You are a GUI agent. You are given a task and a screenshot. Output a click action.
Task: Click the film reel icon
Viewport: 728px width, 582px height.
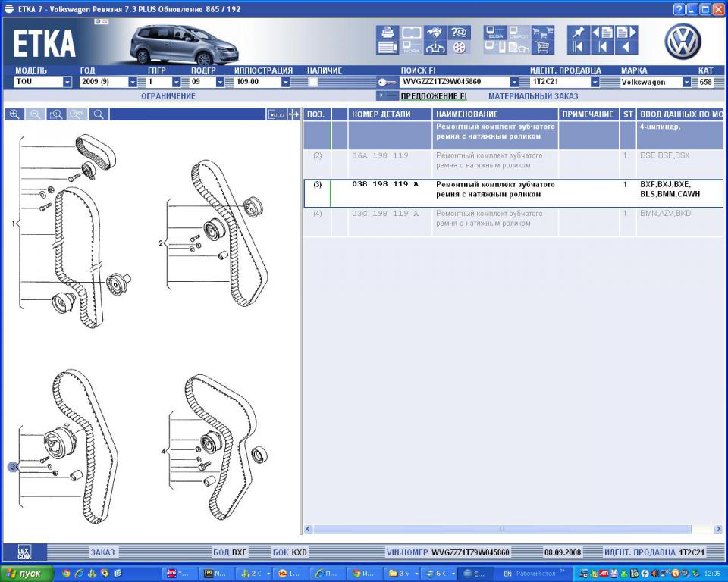(460, 47)
